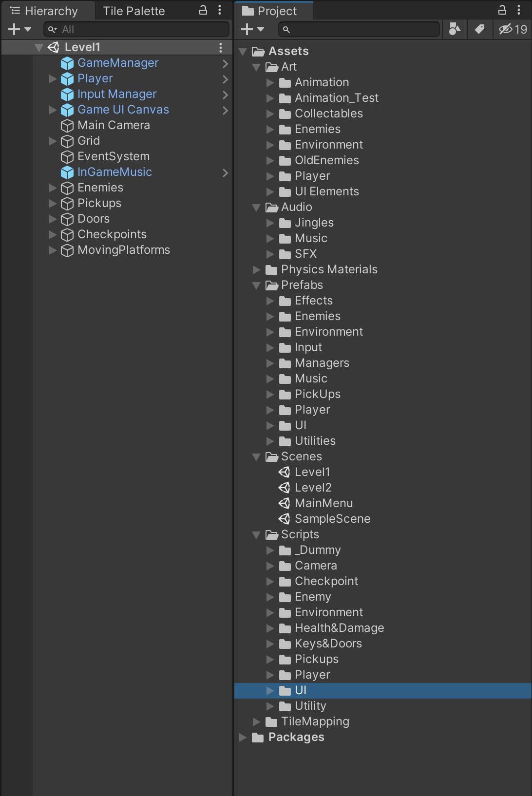Viewport: 532px width, 796px height.
Task: Click the Level1 scene asset icon in Project
Action: point(284,472)
